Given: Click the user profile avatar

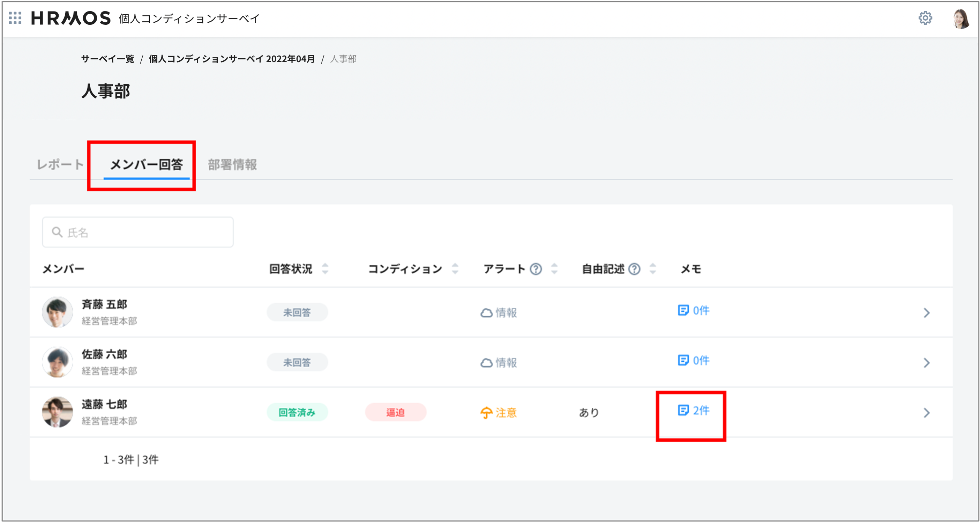Looking at the screenshot, I should click(961, 19).
